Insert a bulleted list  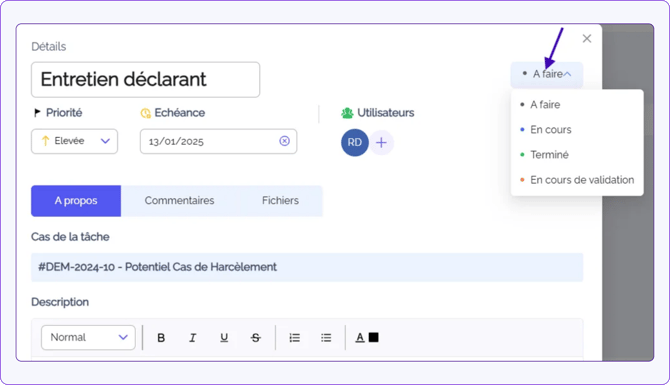pos(326,338)
